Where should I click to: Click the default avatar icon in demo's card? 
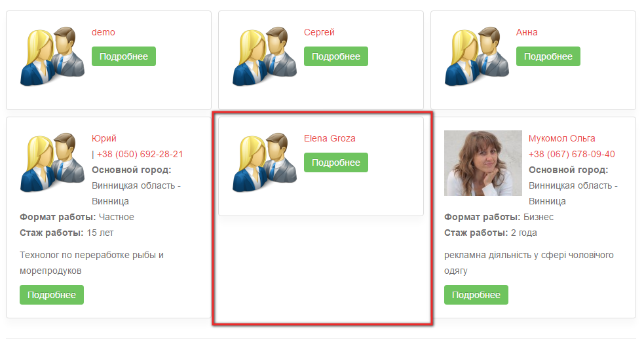(52, 57)
